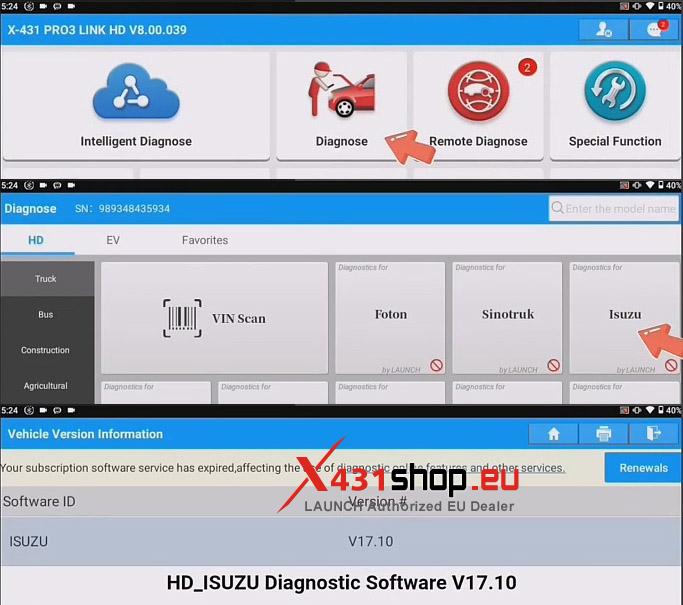Select Agricultural category in sidebar
Viewport: 683px width, 605px height.
[46, 386]
